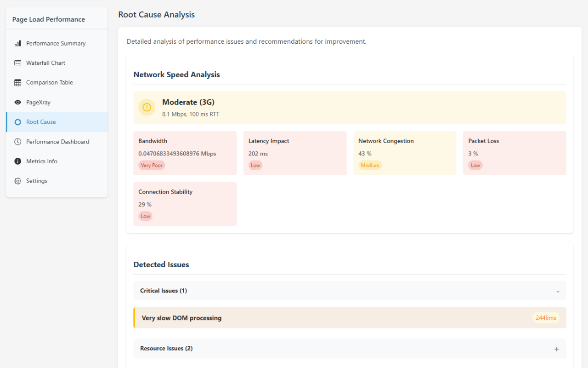Switch to the PageXray view

click(x=57, y=103)
